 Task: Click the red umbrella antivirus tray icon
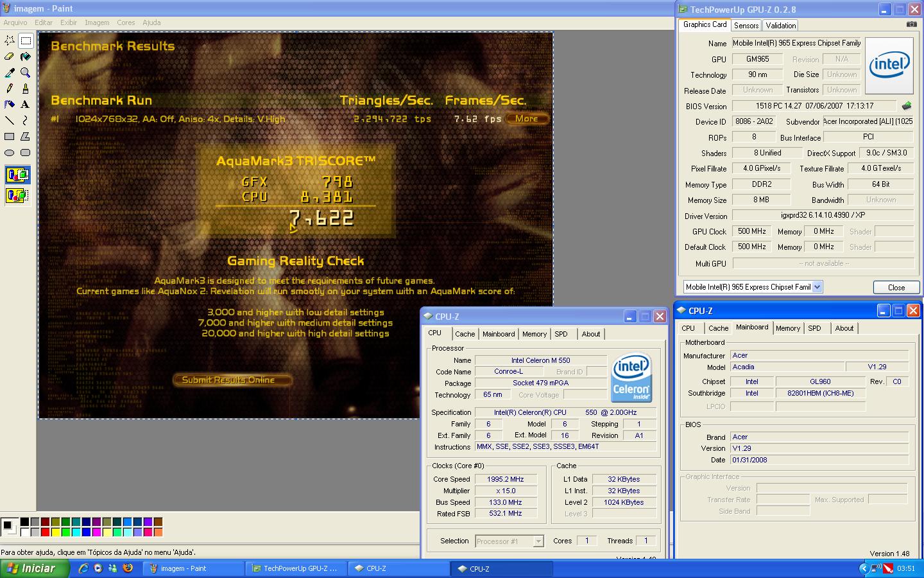click(888, 568)
